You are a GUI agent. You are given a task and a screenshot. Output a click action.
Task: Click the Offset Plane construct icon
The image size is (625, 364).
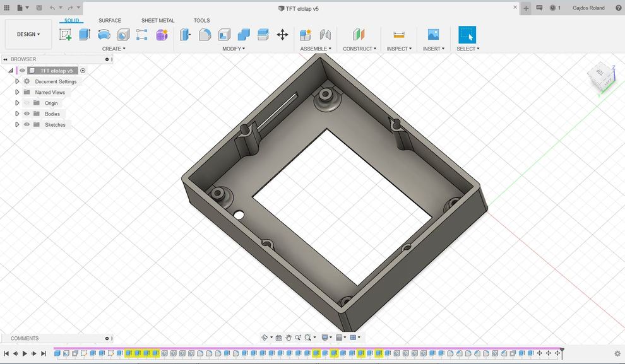coord(359,35)
